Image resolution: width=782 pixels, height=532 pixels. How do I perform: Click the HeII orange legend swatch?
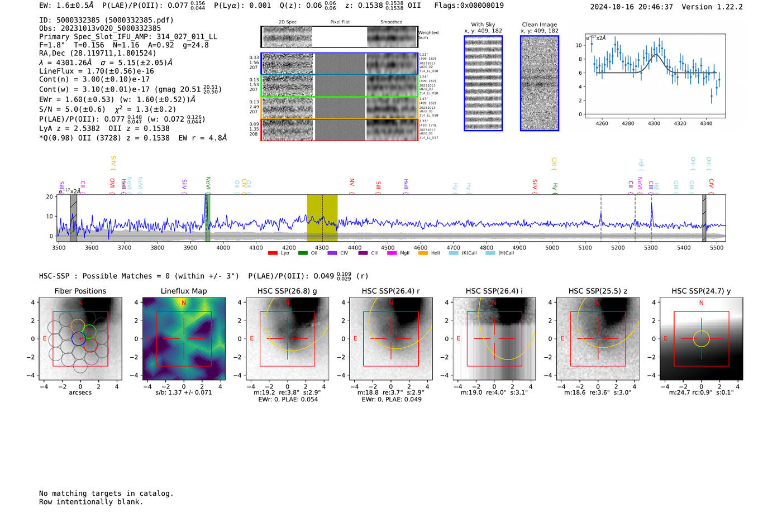pyautogui.click(x=423, y=253)
